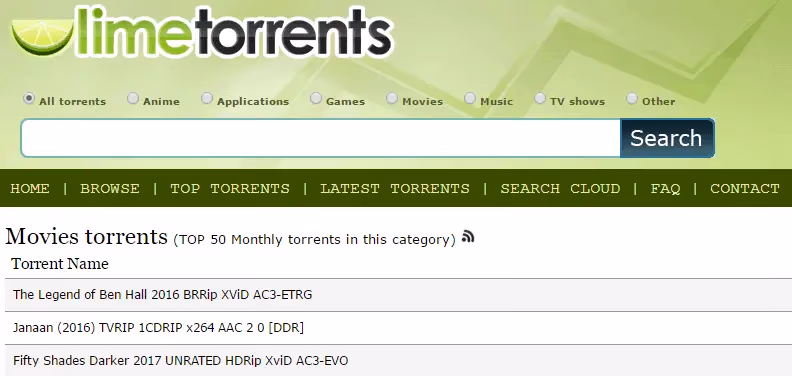This screenshot has width=792, height=376.
Task: Select the Movies radio button
Action: [x=392, y=98]
